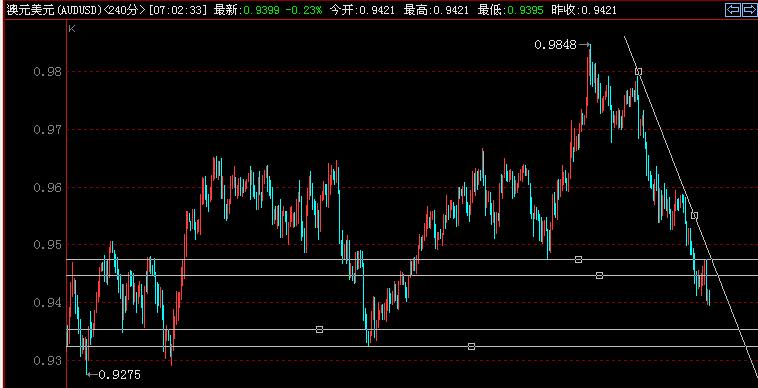Select handle on horizontal line near 0.935
The image size is (758, 388).
[x=319, y=330]
